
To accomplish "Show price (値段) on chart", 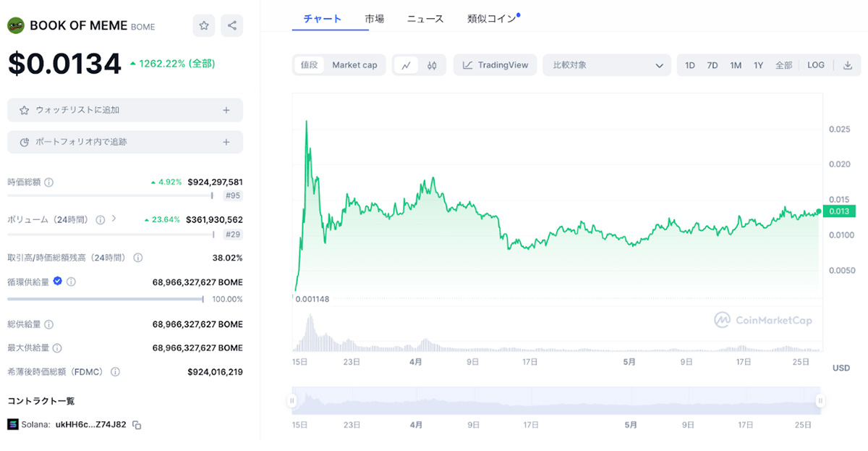I will point(310,65).
